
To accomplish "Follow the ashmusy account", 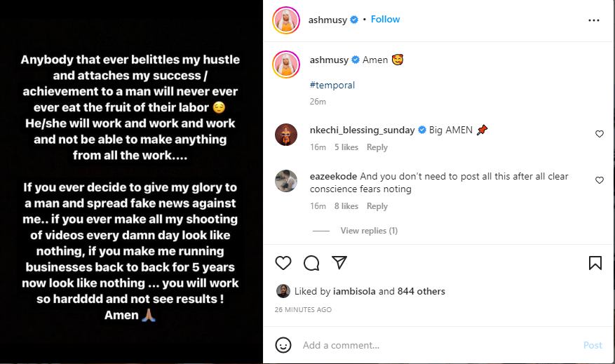I will click(x=385, y=20).
